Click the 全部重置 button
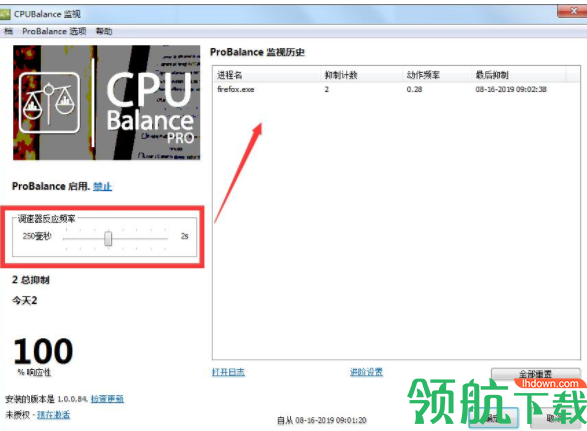The width and height of the screenshot is (587, 431). tap(535, 374)
